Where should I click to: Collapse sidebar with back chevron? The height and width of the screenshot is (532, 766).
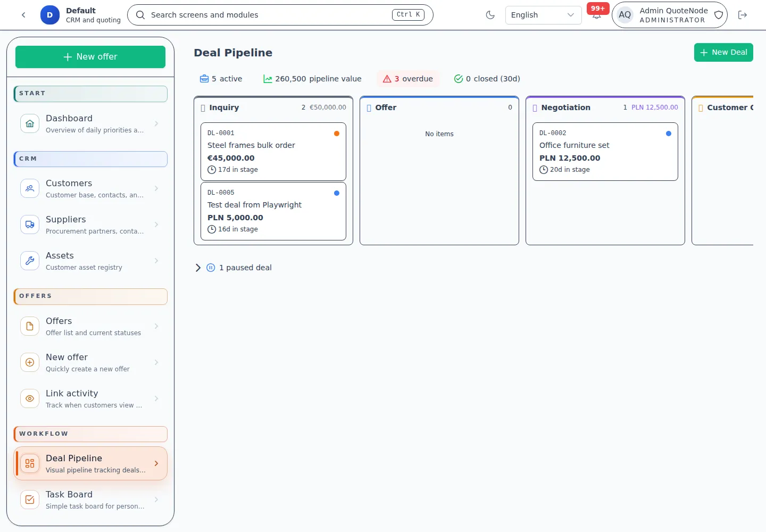point(23,15)
